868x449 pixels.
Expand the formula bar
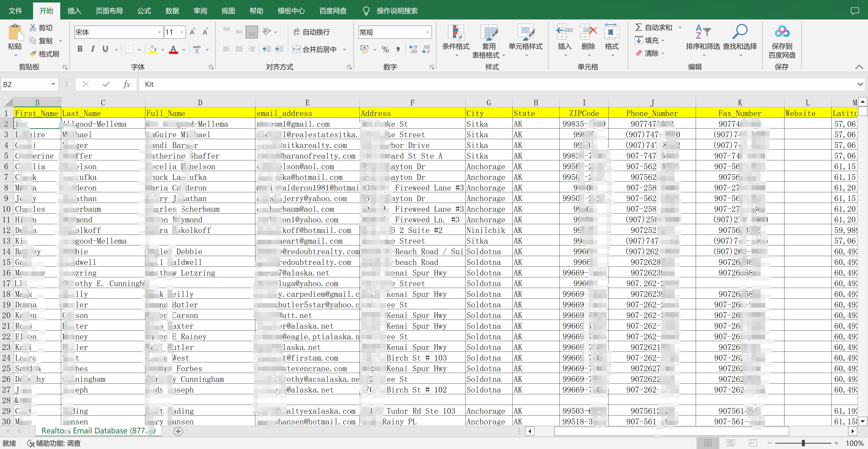pyautogui.click(x=860, y=84)
